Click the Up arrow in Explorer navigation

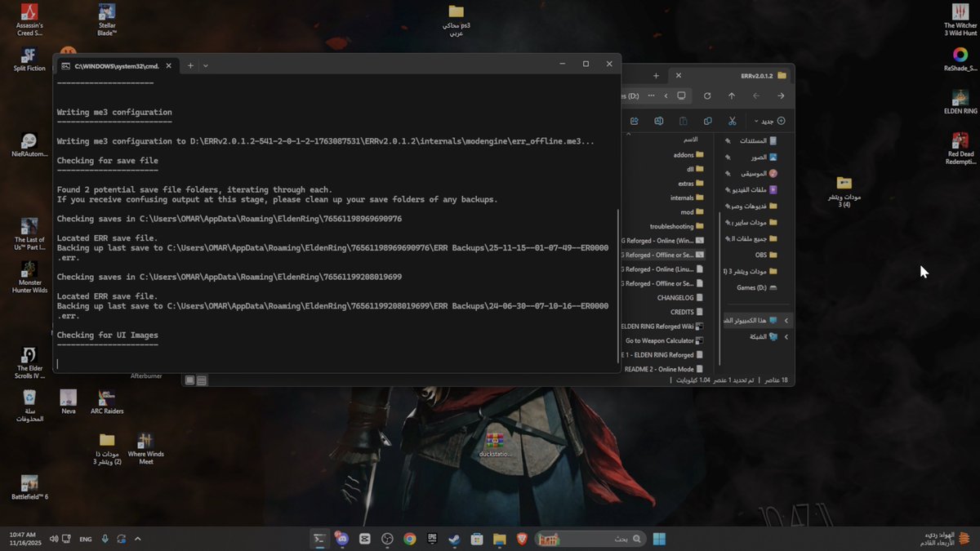[x=732, y=96]
